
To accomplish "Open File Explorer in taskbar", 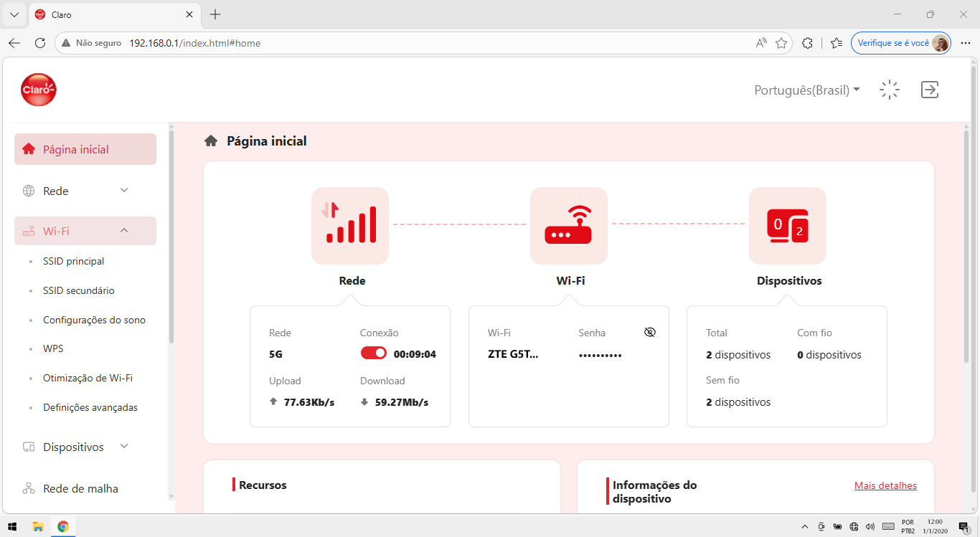I will click(x=38, y=526).
